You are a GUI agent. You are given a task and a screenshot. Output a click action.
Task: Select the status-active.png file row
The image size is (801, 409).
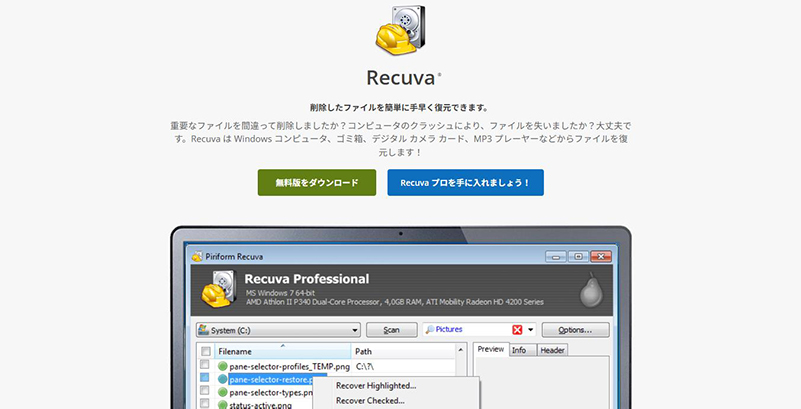click(261, 405)
